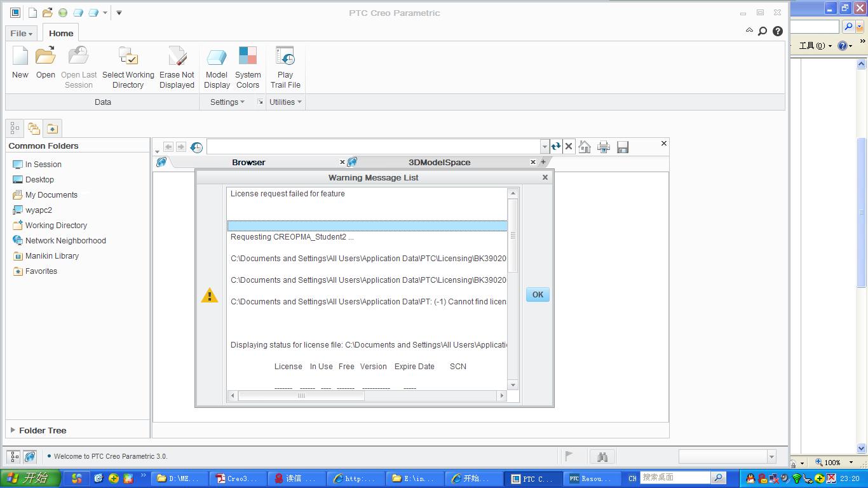Switch to Folder Browser navigator tab
The height and width of the screenshot is (488, 868).
34,128
